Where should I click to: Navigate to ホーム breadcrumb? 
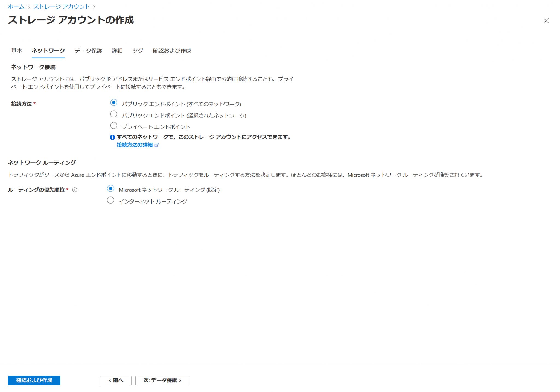point(16,7)
